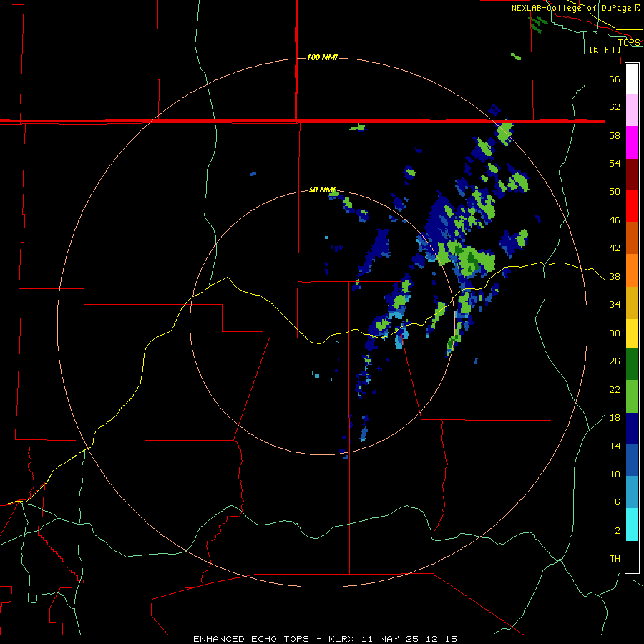644x644 pixels.
Task: Click the light pink legend swatch
Action: pyautogui.click(x=632, y=110)
